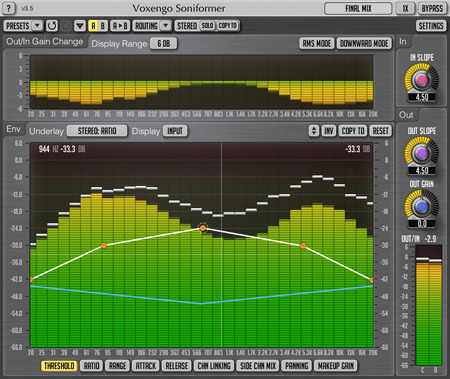Select the Attack parameter tab
Screen dimensions: 450x379
(x=146, y=366)
